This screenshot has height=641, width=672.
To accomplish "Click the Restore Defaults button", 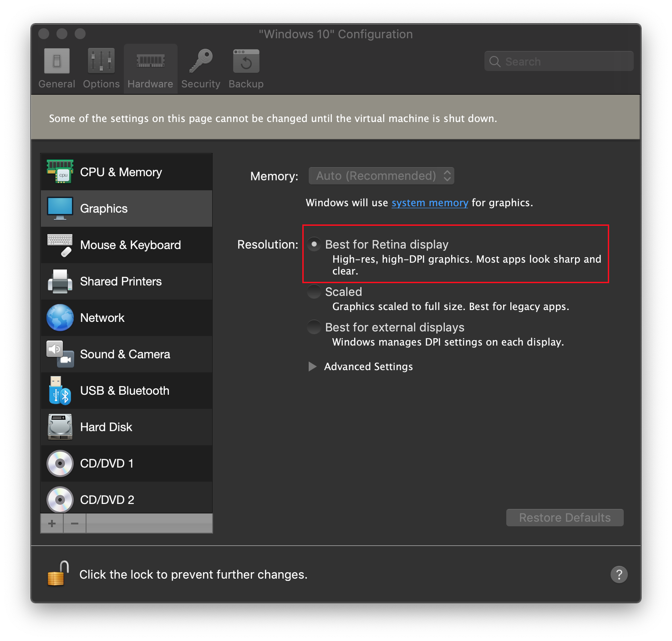I will (565, 518).
